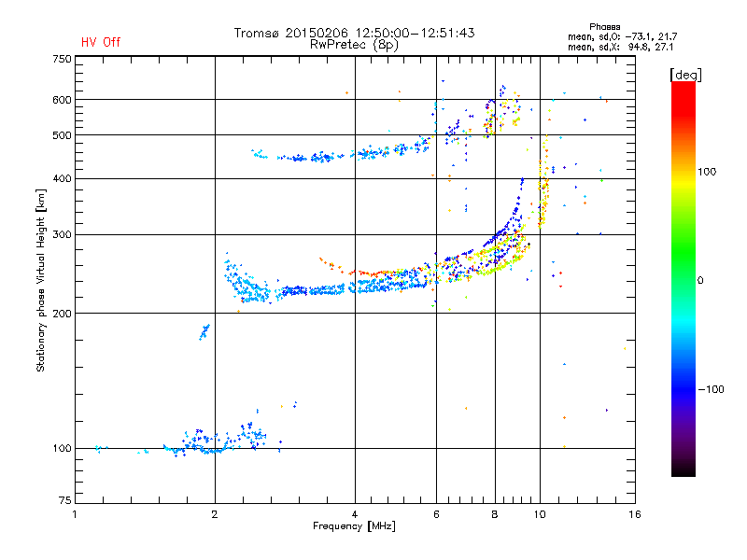Click the "600" height axis label
The image size is (747, 560).
pyautogui.click(x=62, y=100)
